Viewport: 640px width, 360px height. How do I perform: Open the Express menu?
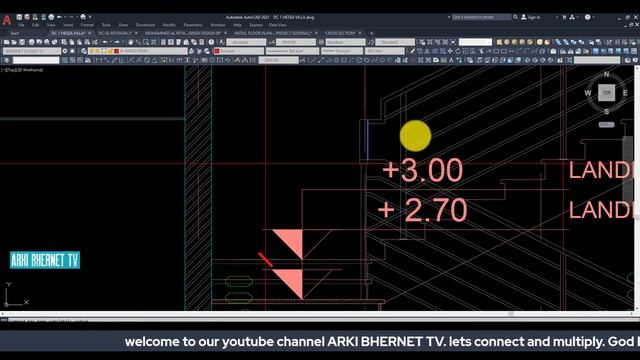(x=256, y=25)
